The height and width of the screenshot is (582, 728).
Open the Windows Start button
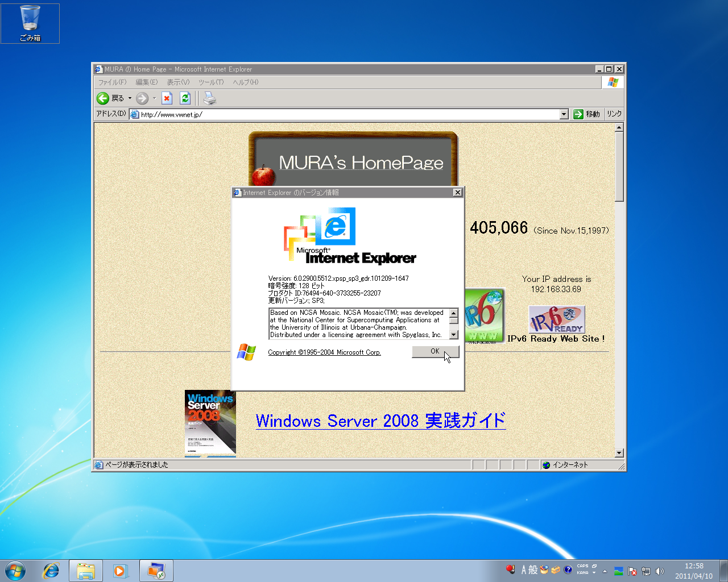(x=15, y=571)
